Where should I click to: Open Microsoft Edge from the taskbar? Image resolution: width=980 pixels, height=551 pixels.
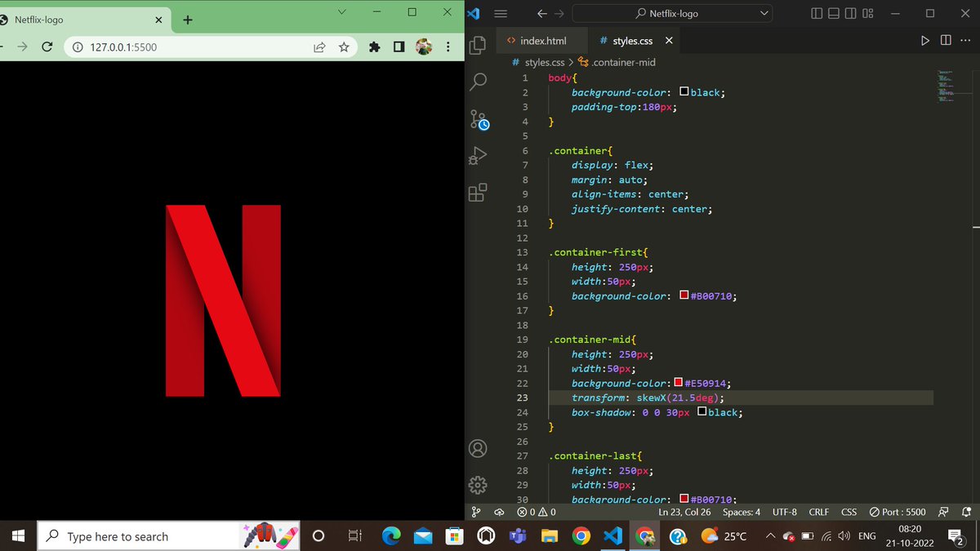coord(392,536)
